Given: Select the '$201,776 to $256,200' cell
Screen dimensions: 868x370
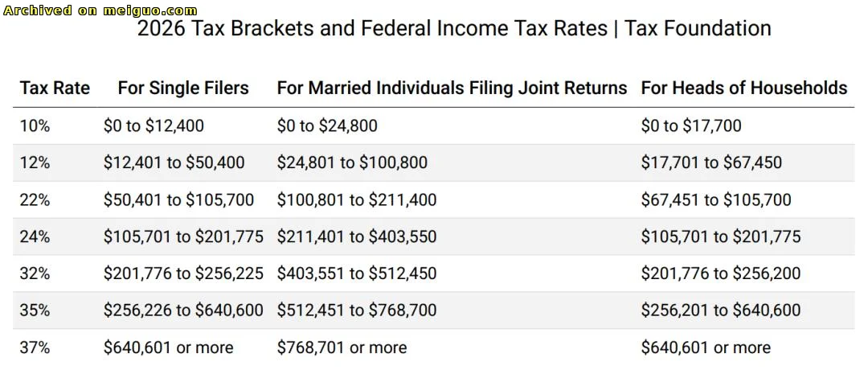Looking at the screenshot, I should (x=720, y=273).
